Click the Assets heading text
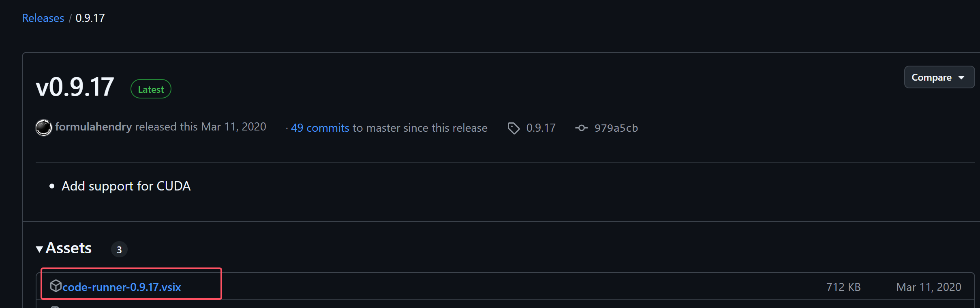 [68, 248]
